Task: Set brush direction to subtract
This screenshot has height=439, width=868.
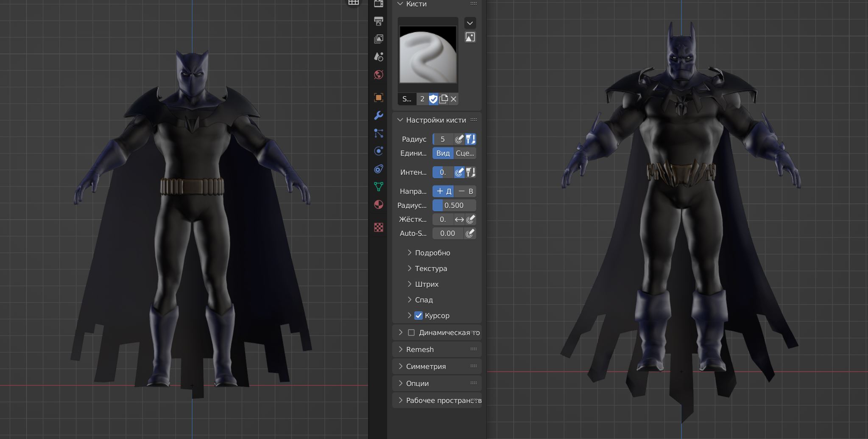Action: (466, 191)
